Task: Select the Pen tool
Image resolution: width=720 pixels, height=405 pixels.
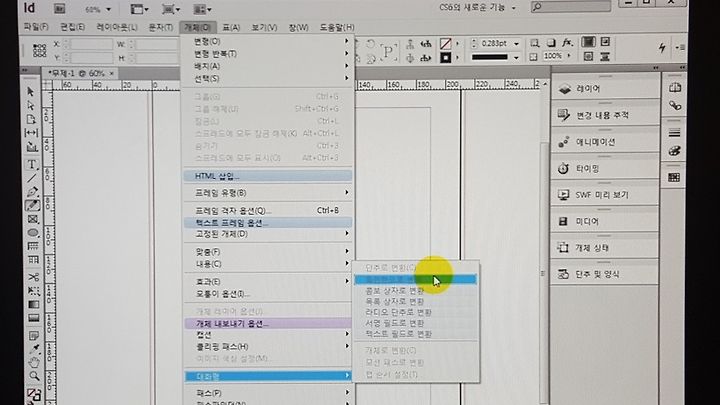Action: [x=32, y=191]
